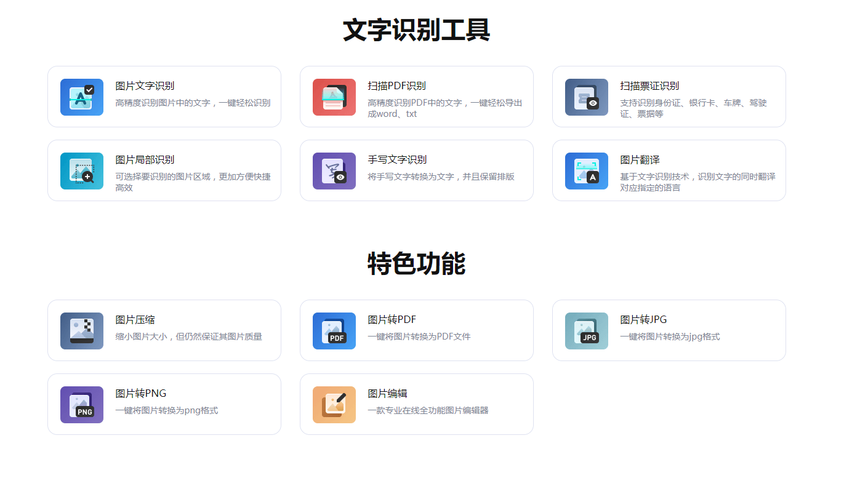Viewport: 868px width, 478px height.
Task: Select the 图片转PNG icon
Action: pyautogui.click(x=81, y=404)
